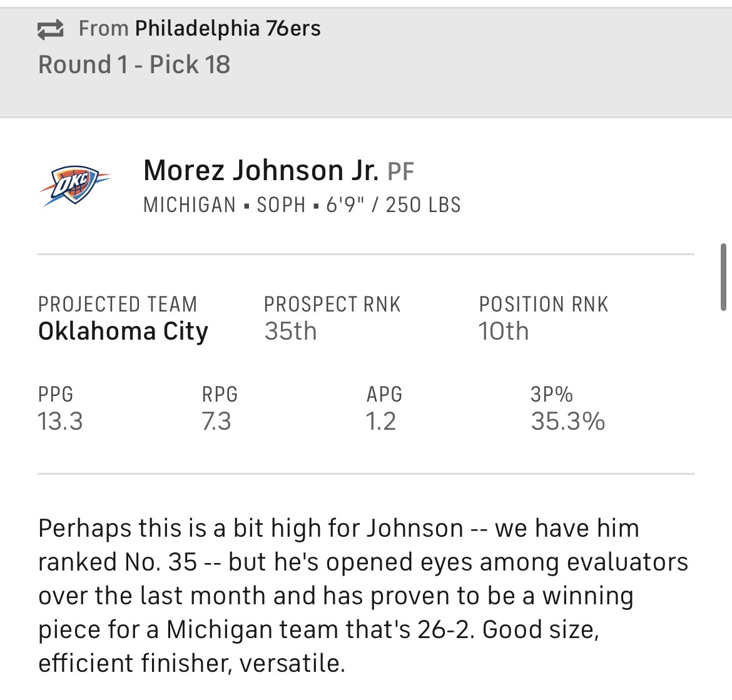Click the PF position label
Screen dimensions: 732x700
pos(401,172)
